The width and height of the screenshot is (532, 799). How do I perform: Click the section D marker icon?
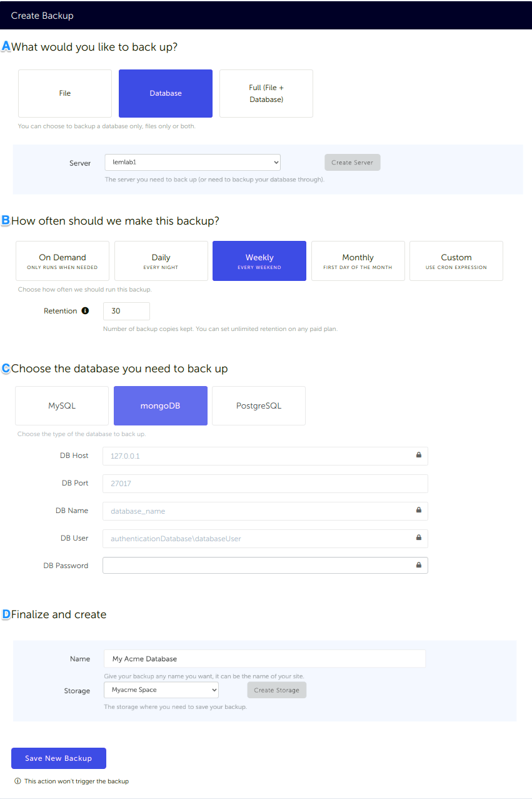pyautogui.click(x=6, y=614)
